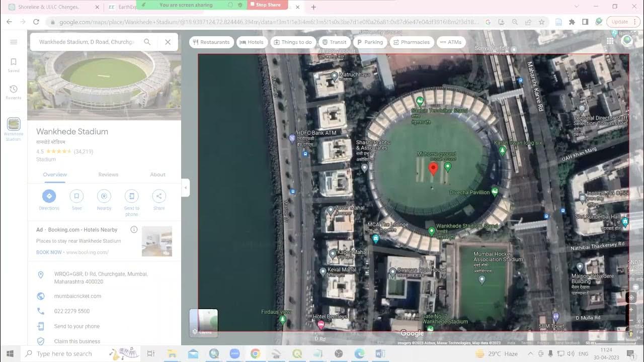Clear the search with the X icon
Image resolution: width=644 pixels, height=362 pixels.
coord(168,42)
